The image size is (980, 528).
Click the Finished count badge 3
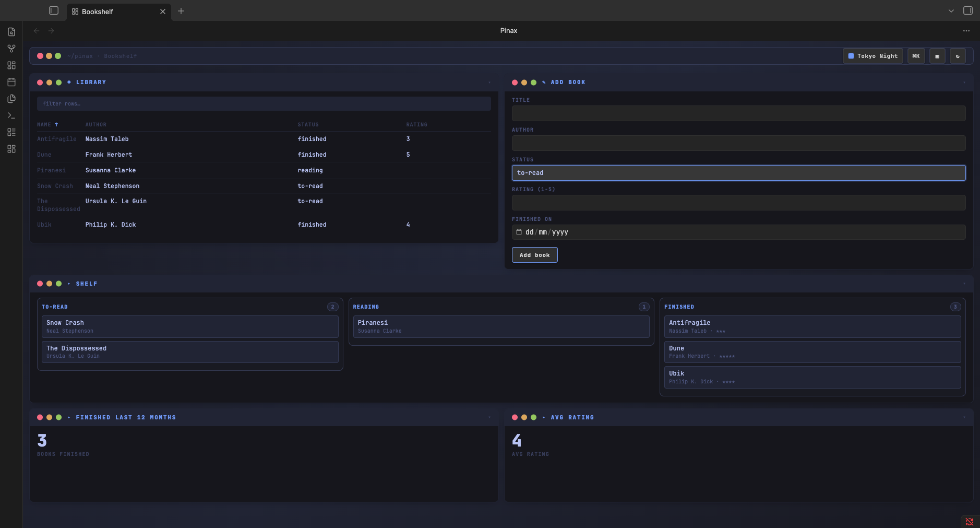click(955, 307)
